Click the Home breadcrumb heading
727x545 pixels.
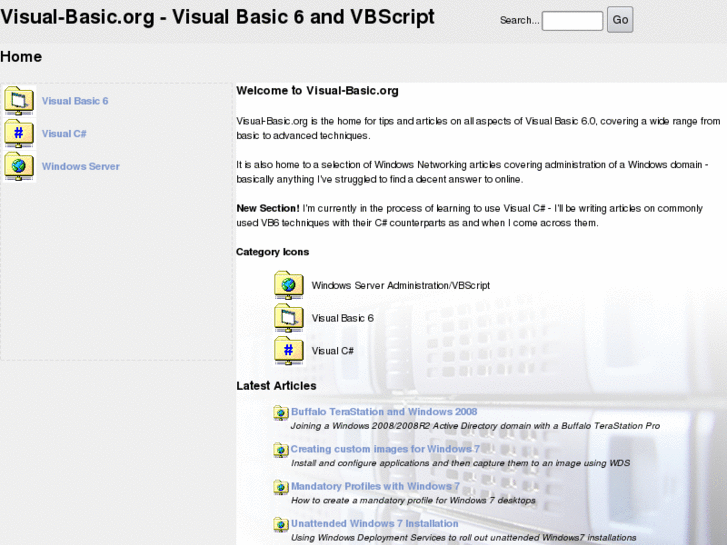tap(21, 57)
